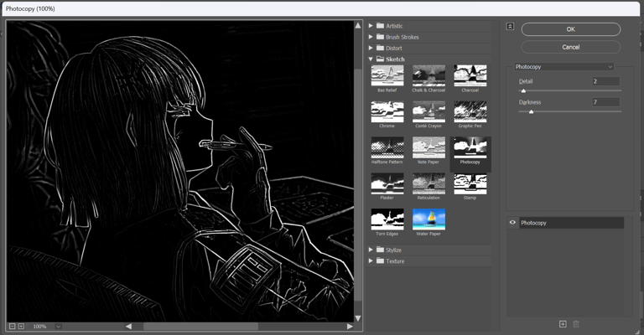The image size is (644, 335).
Task: Choose the Graphic Pen filter
Action: point(470,111)
